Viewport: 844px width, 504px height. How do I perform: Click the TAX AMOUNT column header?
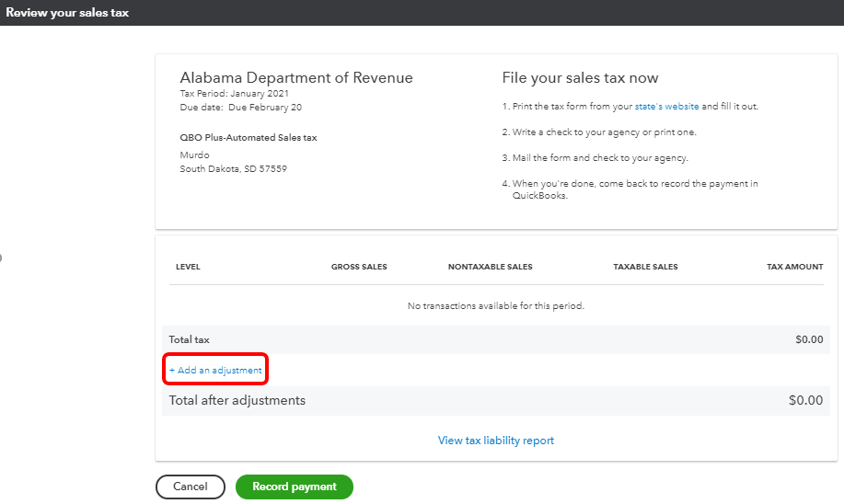click(794, 267)
